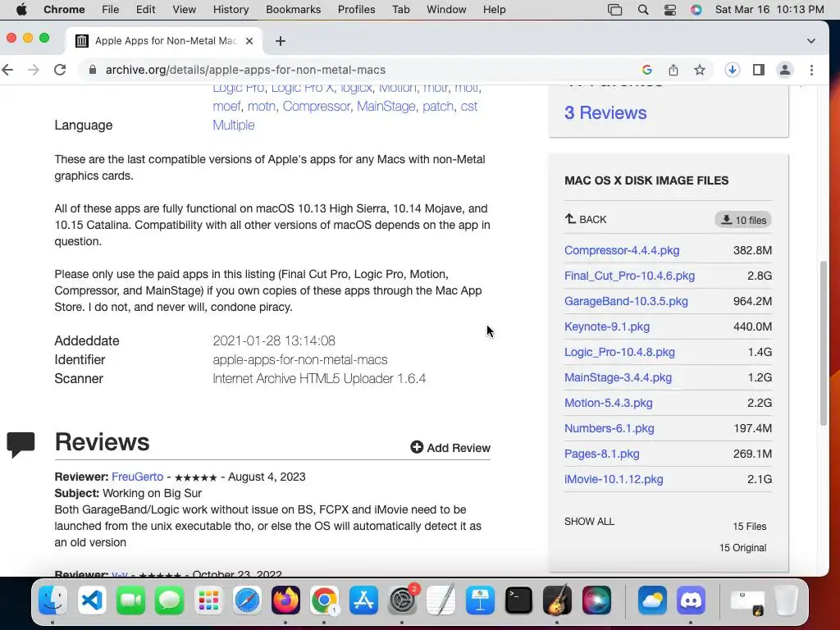Open the Chrome menu in menu bar
Image resolution: width=840 pixels, height=630 pixels.
64,10
